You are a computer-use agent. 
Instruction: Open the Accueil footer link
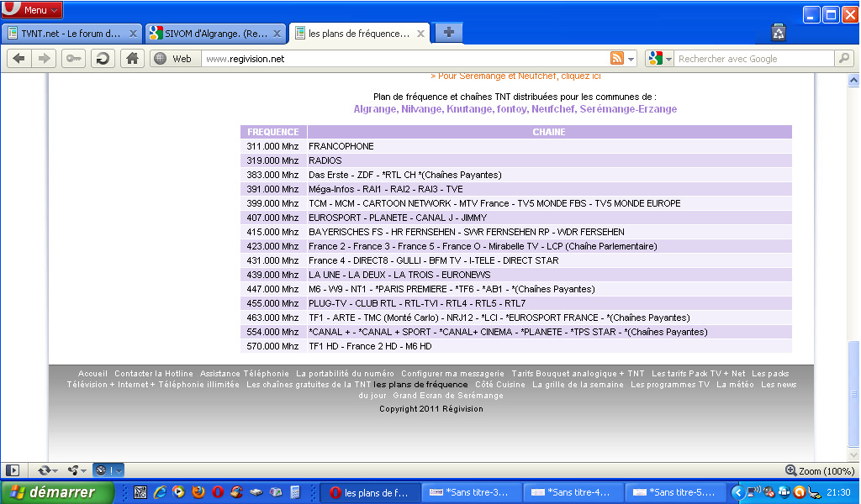coord(92,374)
